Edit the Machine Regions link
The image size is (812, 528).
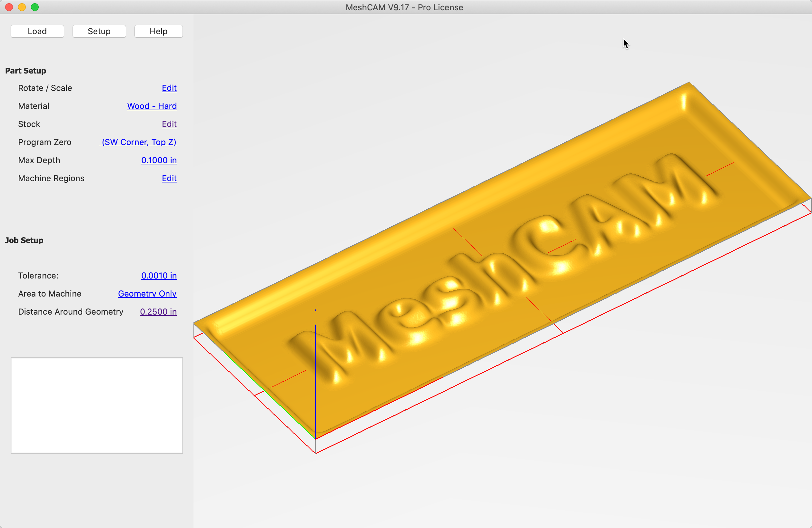[x=169, y=178]
